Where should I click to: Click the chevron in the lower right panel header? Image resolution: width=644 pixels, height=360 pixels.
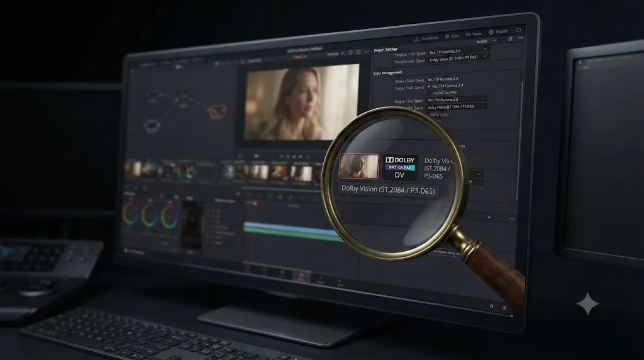(x=489, y=217)
